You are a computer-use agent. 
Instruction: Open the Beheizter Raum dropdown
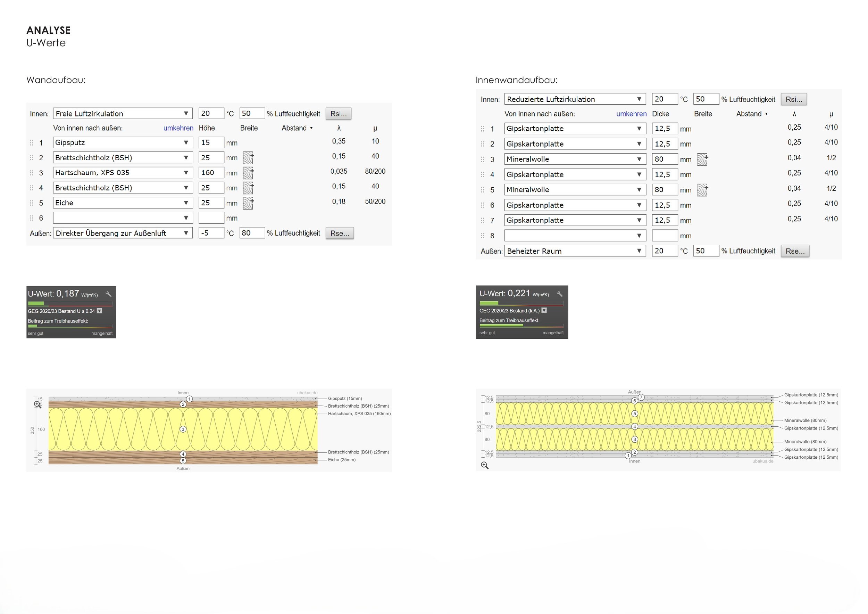[575, 251]
